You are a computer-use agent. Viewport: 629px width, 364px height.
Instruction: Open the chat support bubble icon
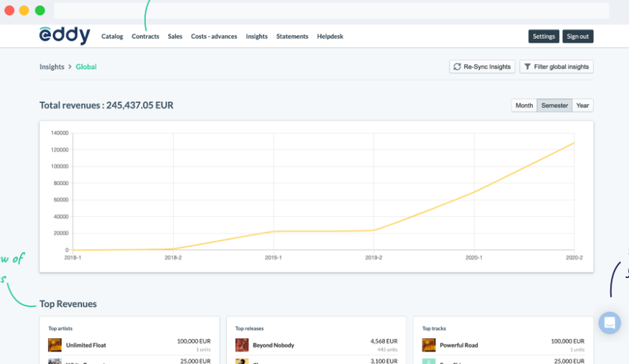[610, 323]
